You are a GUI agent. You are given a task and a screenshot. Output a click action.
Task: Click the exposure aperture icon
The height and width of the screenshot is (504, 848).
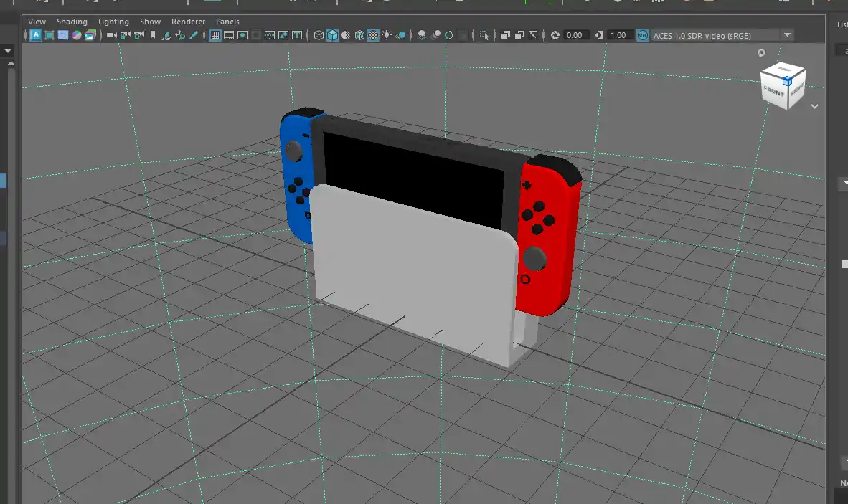pos(555,35)
